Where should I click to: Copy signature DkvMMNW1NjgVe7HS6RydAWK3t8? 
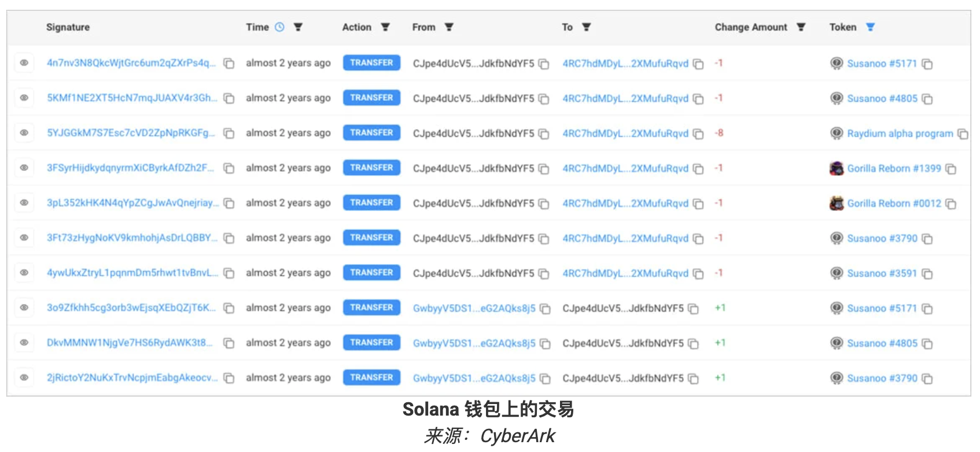tap(229, 343)
